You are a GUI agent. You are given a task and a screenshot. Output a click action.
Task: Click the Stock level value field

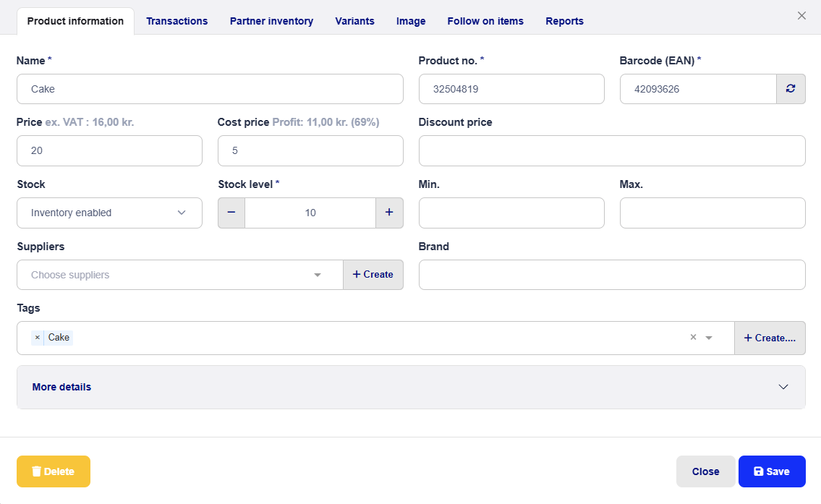310,213
